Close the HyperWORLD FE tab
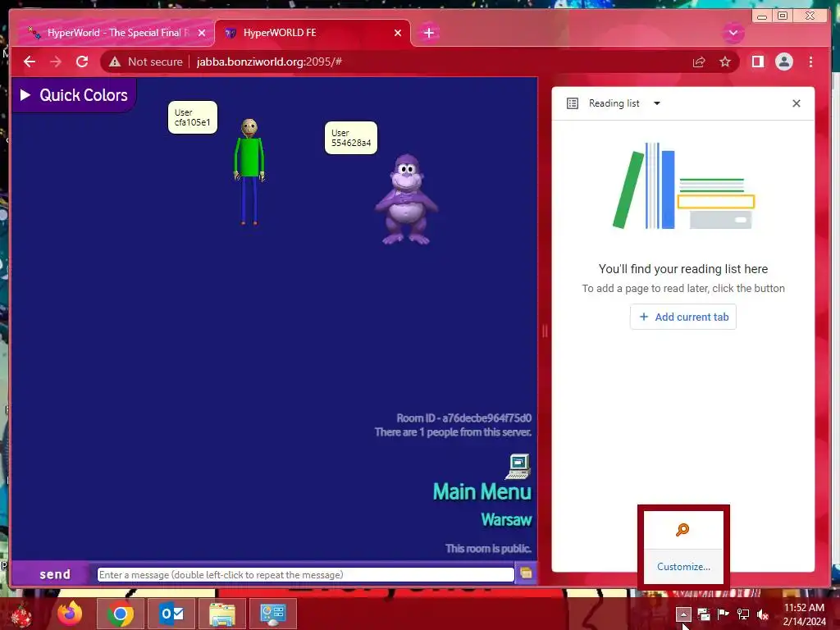The image size is (840, 630). [398, 33]
